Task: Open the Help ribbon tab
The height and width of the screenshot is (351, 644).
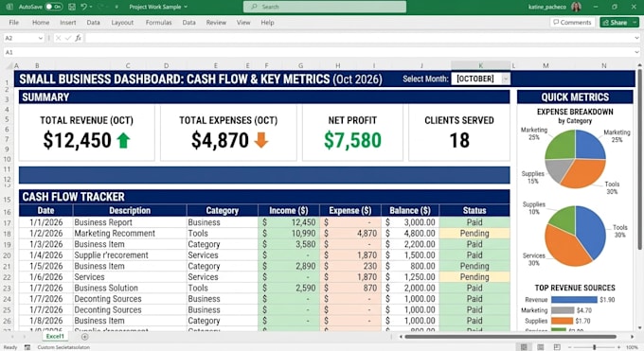Action: [267, 23]
